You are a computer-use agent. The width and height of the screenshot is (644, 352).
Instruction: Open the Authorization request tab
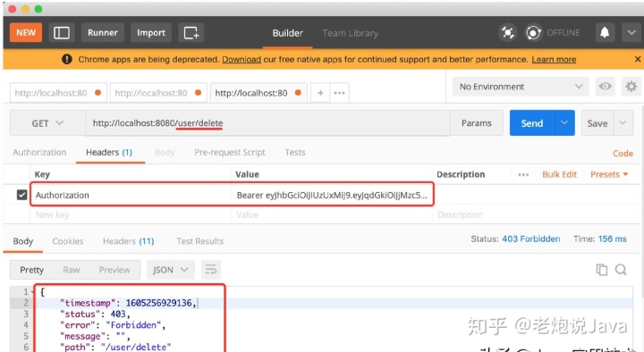[39, 152]
